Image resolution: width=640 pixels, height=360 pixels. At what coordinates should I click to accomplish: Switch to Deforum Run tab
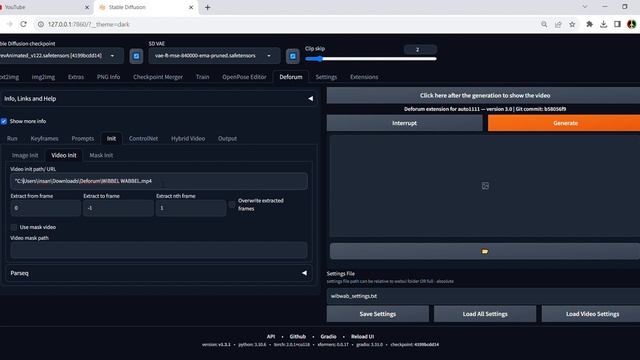click(12, 139)
